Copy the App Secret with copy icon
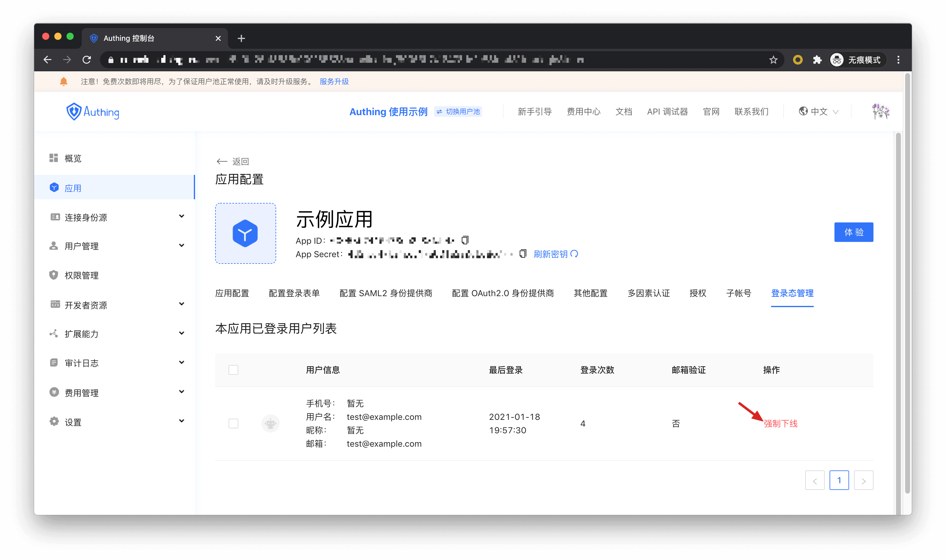The width and height of the screenshot is (946, 560). pyautogui.click(x=523, y=253)
